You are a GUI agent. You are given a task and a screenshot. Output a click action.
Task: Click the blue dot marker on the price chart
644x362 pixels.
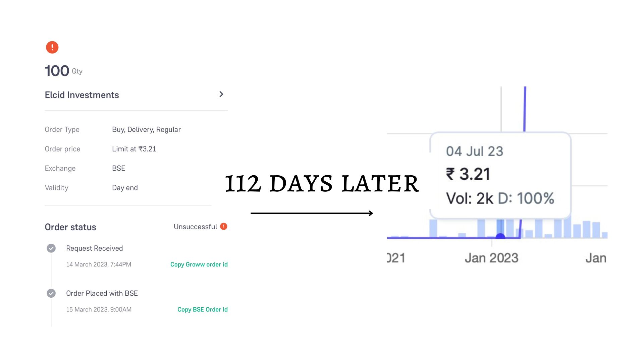[x=500, y=236]
